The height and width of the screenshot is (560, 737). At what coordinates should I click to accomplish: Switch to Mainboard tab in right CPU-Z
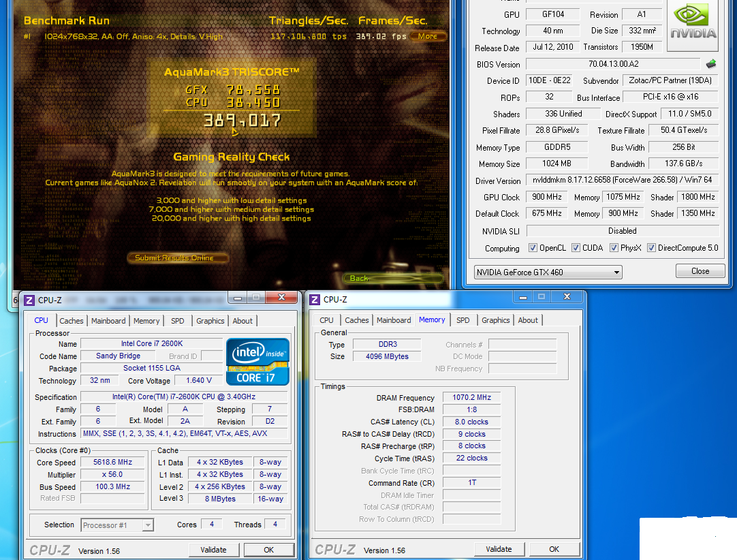(x=394, y=320)
